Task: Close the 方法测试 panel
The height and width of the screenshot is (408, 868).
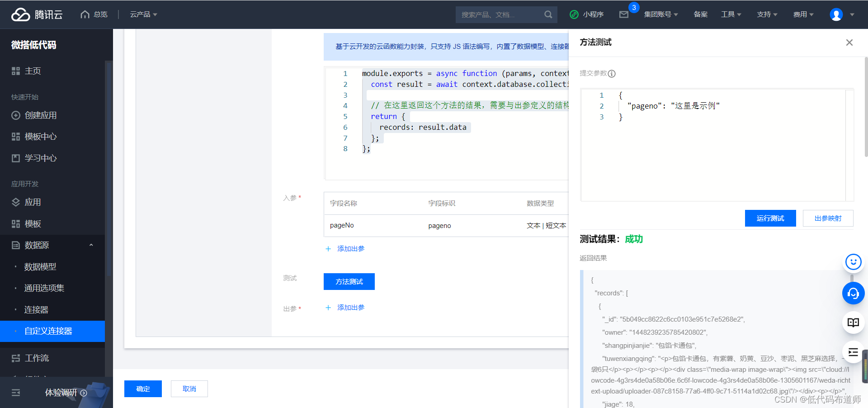Action: pos(849,43)
